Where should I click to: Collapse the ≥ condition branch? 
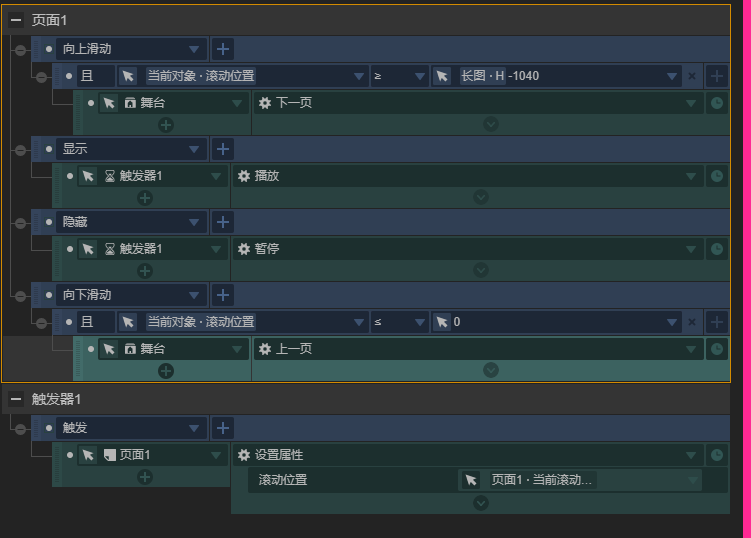(x=41, y=77)
